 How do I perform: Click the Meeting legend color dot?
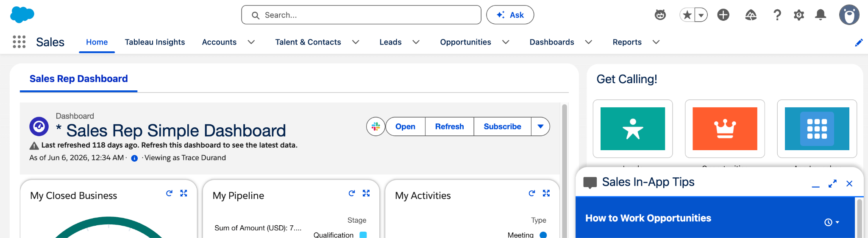click(543, 235)
